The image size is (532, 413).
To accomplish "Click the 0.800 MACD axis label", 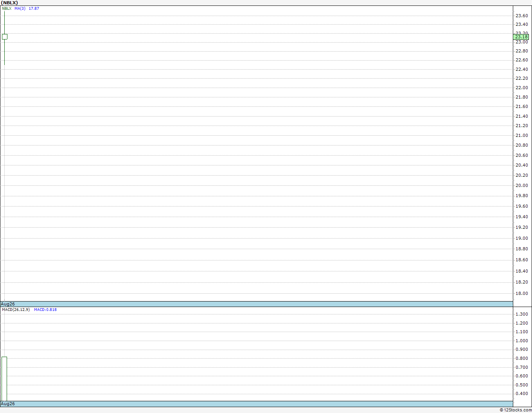I will (522, 358).
